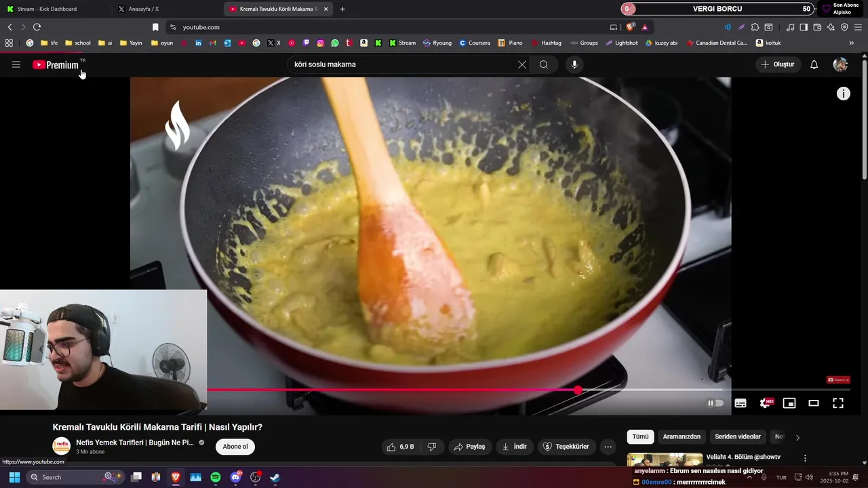The width and height of the screenshot is (868, 488).
Task: Click the page vertical scrollbar
Action: click(x=864, y=119)
